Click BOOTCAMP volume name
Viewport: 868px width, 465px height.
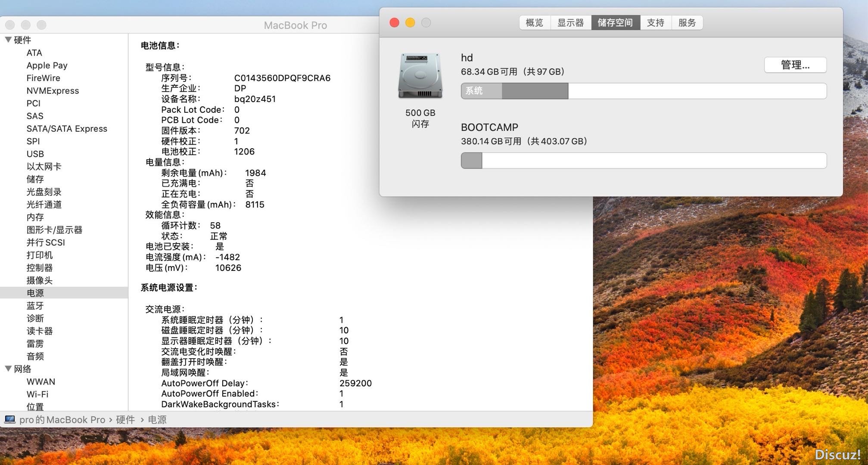click(x=489, y=127)
